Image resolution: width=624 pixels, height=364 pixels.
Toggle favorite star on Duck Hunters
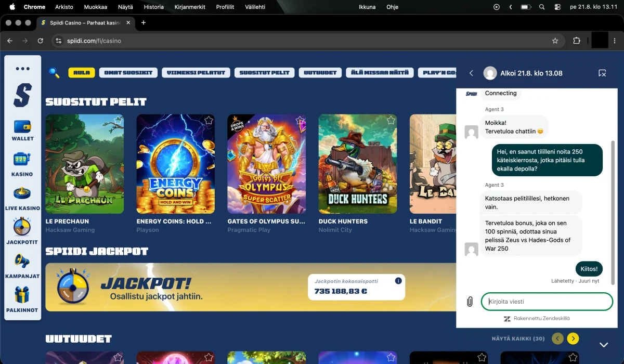tap(391, 121)
